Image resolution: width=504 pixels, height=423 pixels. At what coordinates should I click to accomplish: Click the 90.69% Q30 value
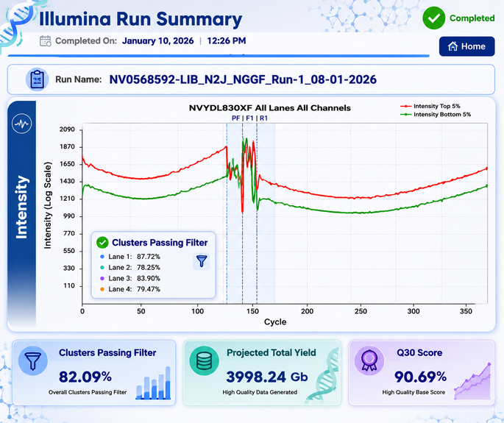click(420, 377)
